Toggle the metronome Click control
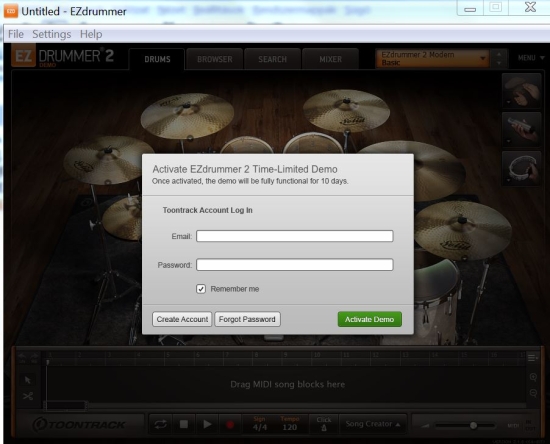Viewport: 550px width, 444px height. coord(324,424)
